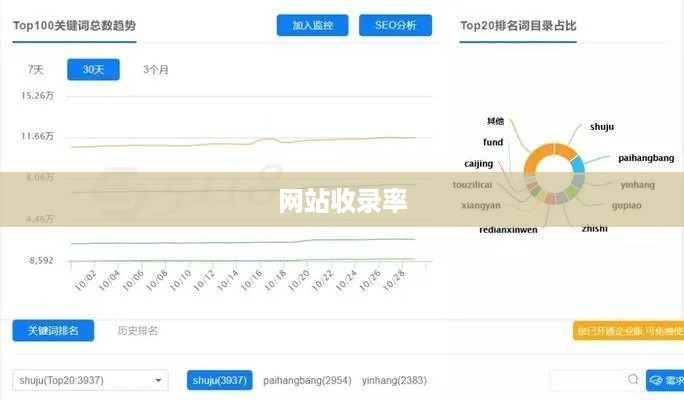Select the shuju(3937) directory filter
This screenshot has width=684, height=400.
(219, 380)
